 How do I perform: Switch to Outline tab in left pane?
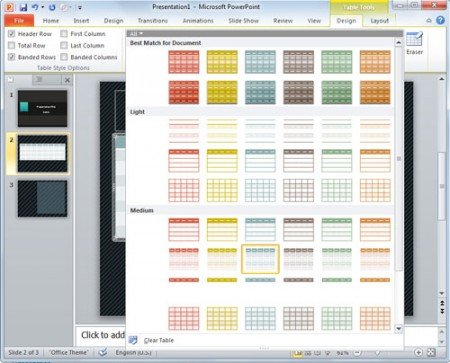39,79
